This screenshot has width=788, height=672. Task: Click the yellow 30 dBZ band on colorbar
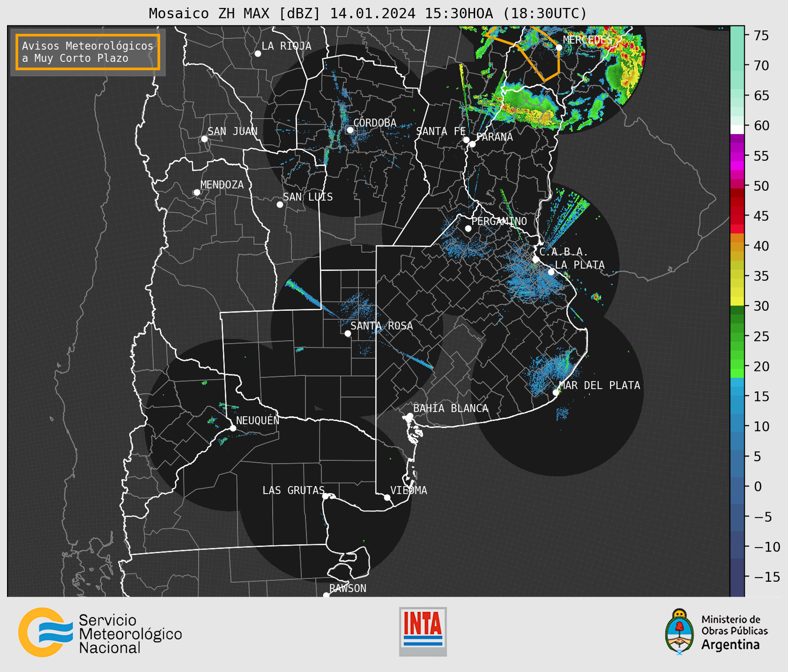pos(737,301)
